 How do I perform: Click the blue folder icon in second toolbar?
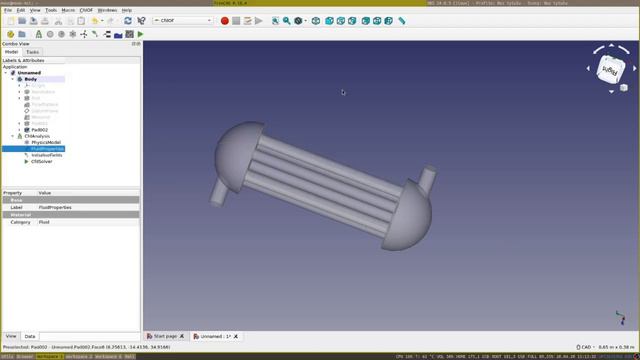coord(22,34)
